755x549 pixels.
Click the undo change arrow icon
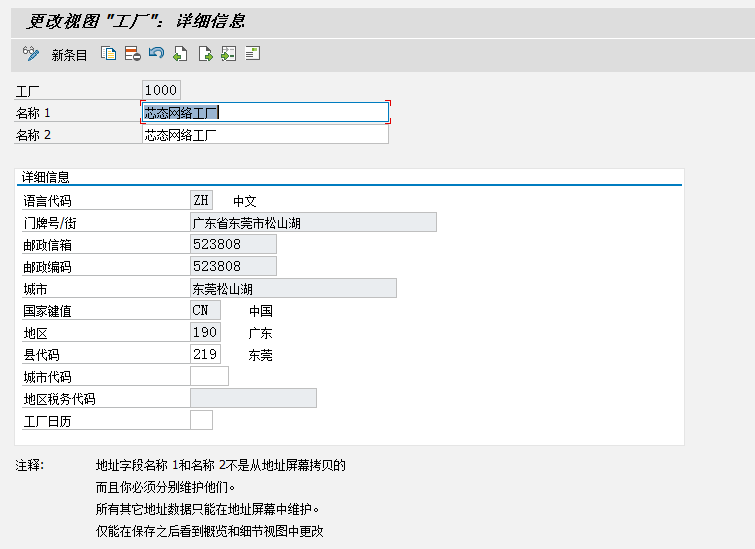click(156, 52)
